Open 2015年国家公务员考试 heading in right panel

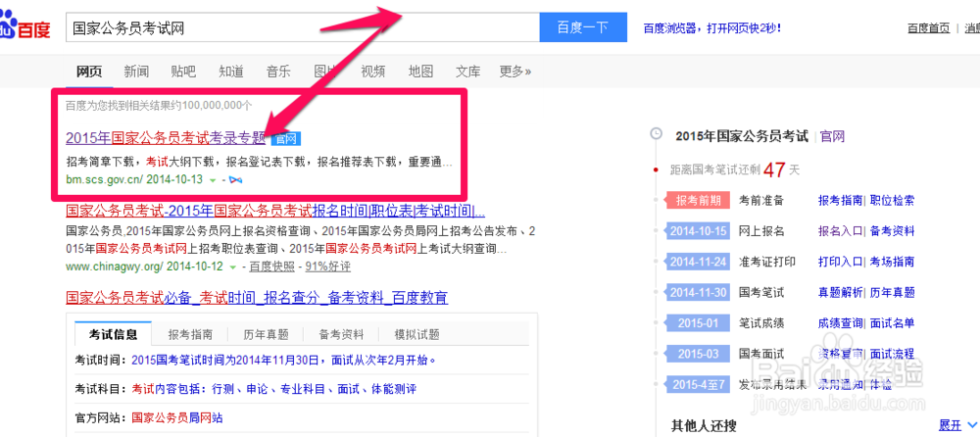point(742,136)
